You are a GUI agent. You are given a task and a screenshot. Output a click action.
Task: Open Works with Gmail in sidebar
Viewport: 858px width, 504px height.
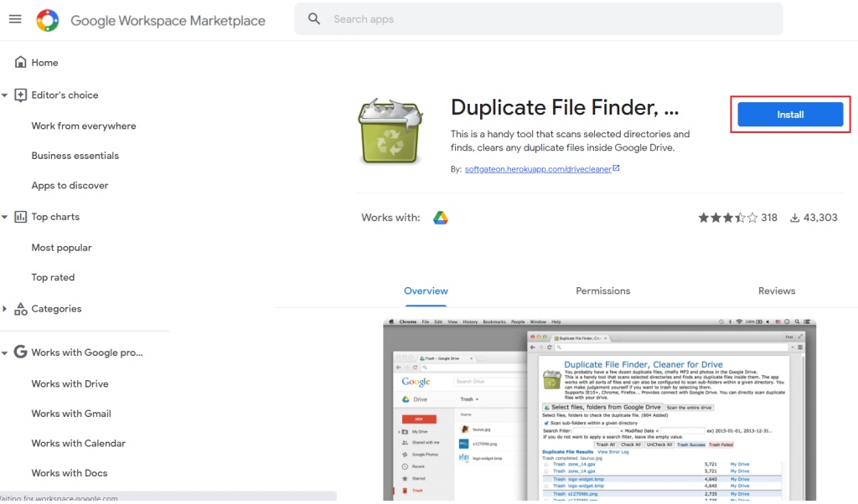(71, 414)
